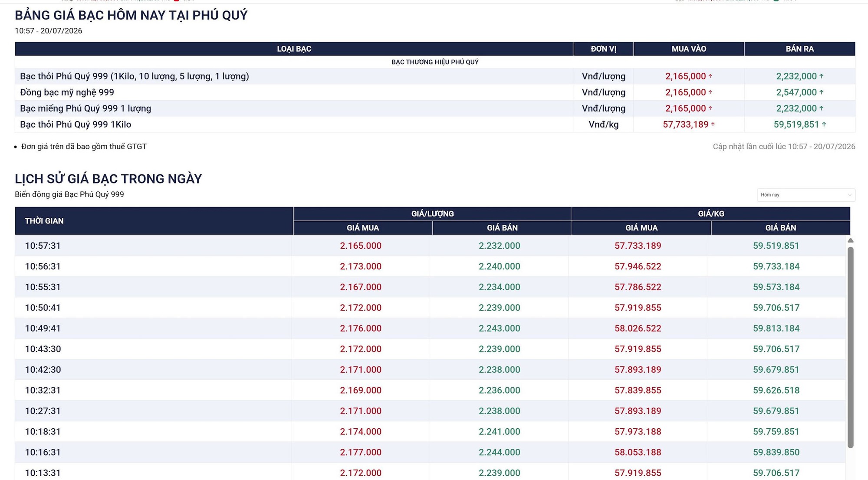
Task: Open the Hôm nay date dropdown
Action: point(806,195)
